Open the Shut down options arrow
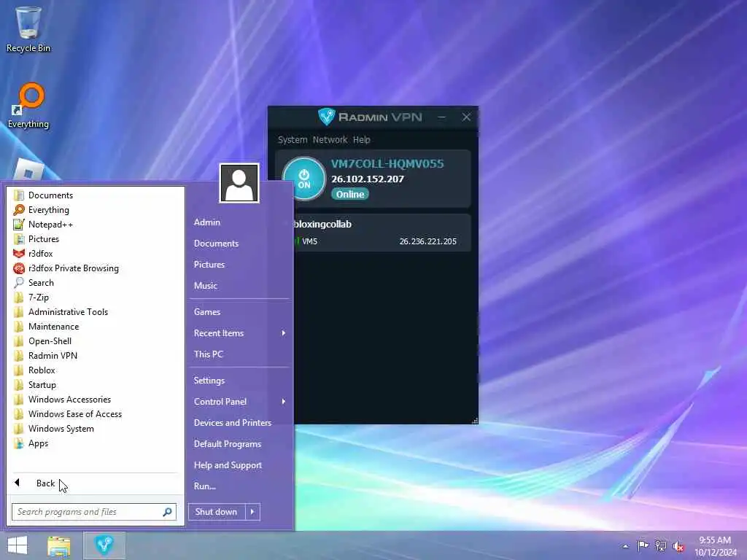The width and height of the screenshot is (747, 560). click(252, 512)
